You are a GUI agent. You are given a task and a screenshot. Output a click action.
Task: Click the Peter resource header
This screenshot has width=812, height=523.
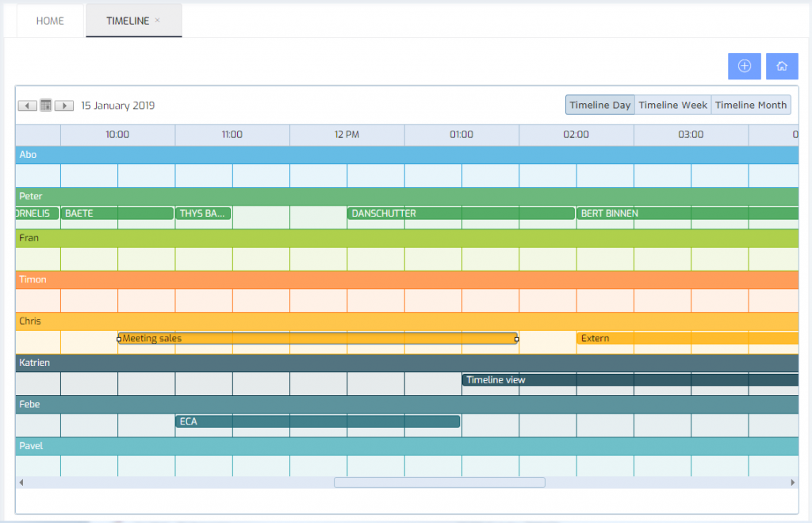coord(407,196)
